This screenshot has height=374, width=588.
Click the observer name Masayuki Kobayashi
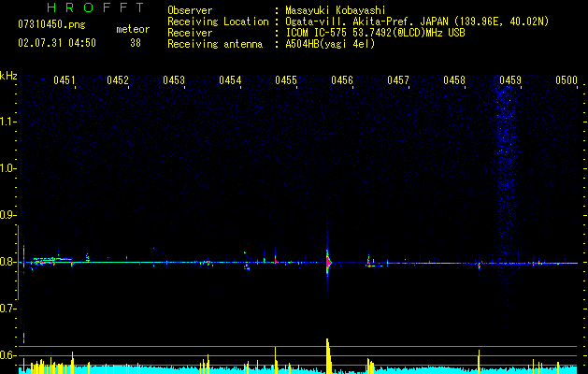click(x=336, y=10)
